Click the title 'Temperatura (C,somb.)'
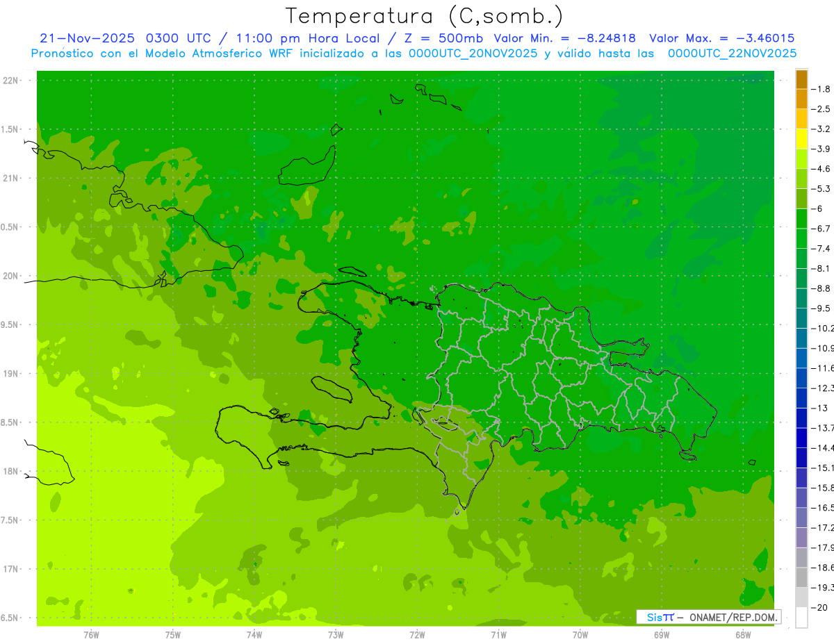Viewport: 834px width, 644px height. [x=424, y=16]
